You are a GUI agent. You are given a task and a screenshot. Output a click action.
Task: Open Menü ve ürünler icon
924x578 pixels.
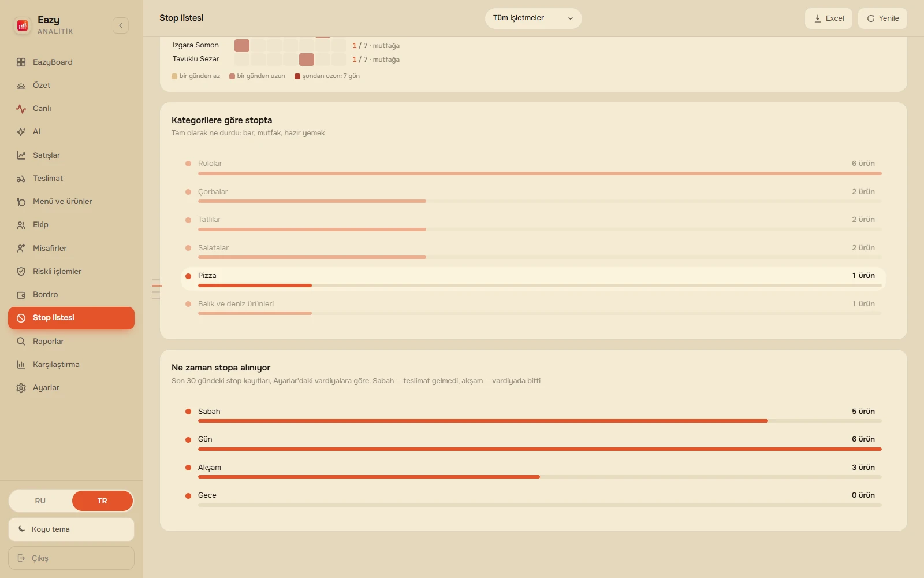[21, 202]
